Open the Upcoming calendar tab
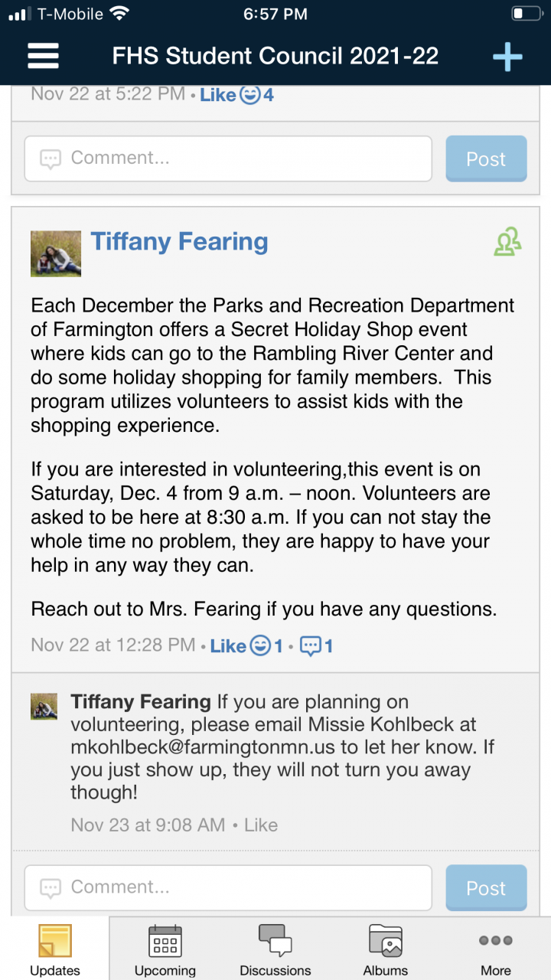This screenshot has width=551, height=980. pyautogui.click(x=165, y=949)
